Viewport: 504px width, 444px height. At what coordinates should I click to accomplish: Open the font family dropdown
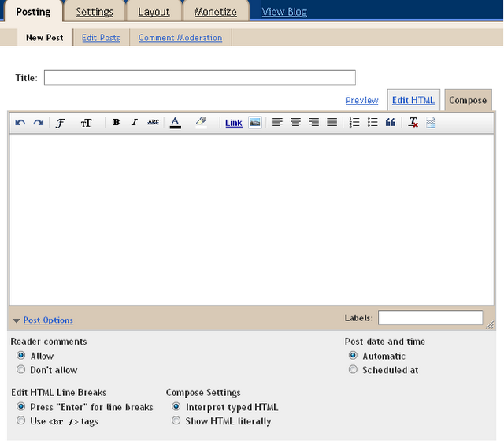pos(60,123)
